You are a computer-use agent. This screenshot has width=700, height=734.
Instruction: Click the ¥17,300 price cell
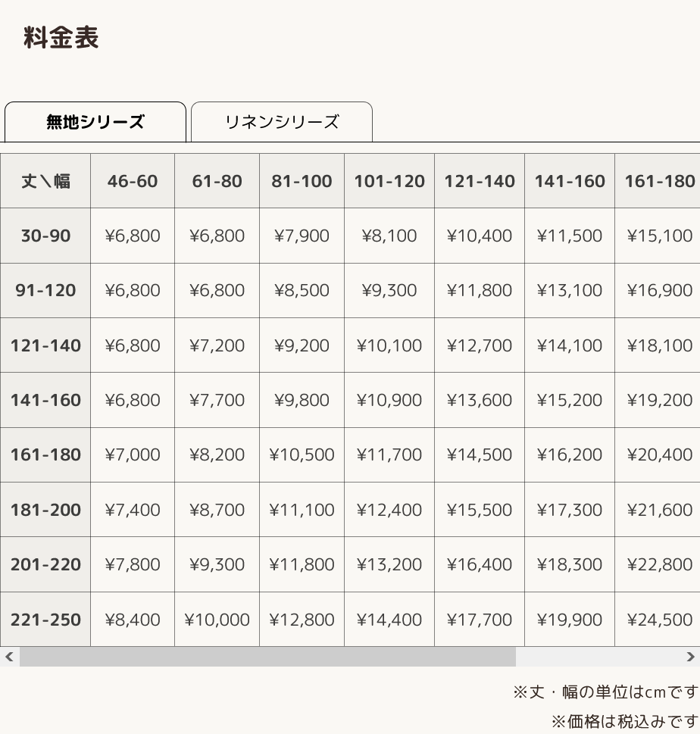point(570,509)
